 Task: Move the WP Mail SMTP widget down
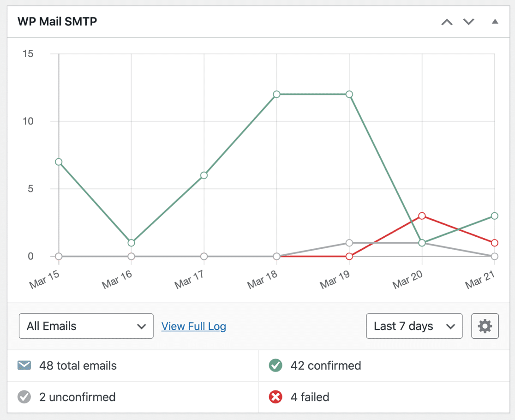(469, 22)
